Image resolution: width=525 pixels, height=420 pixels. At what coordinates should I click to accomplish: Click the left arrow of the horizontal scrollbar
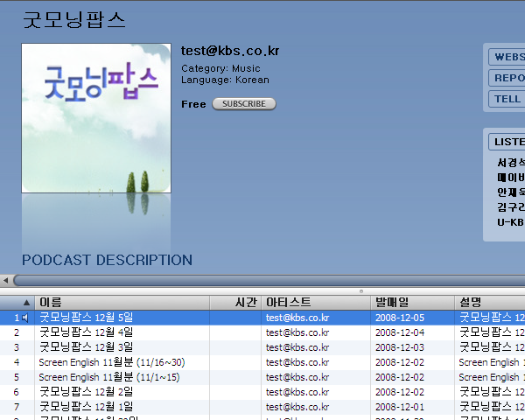point(6,280)
